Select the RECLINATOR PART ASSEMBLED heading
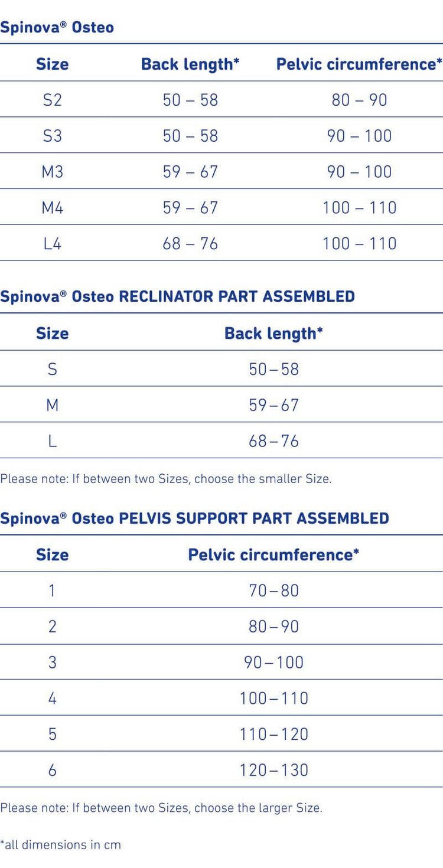Image resolution: width=443 pixels, height=868 pixels. click(177, 296)
